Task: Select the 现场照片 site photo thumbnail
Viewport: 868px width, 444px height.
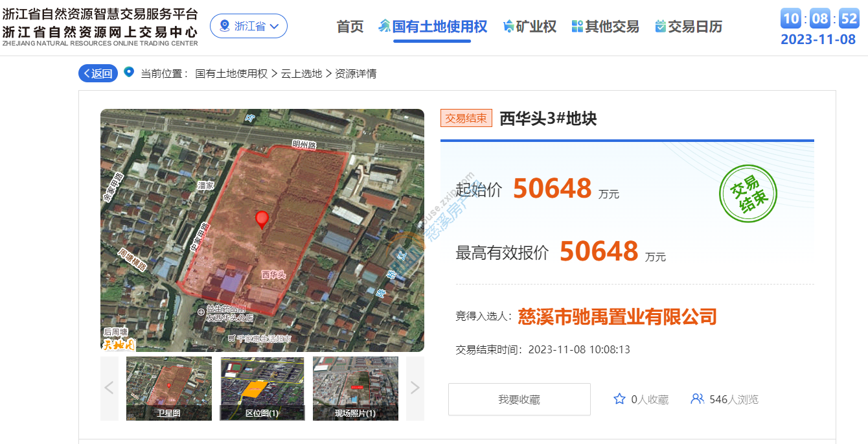Action: [x=355, y=388]
